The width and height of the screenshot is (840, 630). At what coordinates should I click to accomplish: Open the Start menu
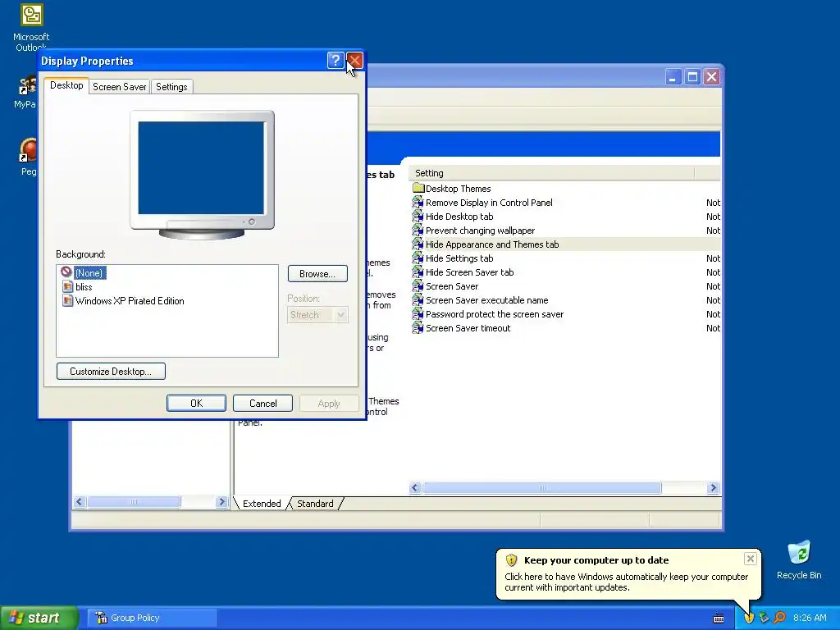[x=39, y=618]
